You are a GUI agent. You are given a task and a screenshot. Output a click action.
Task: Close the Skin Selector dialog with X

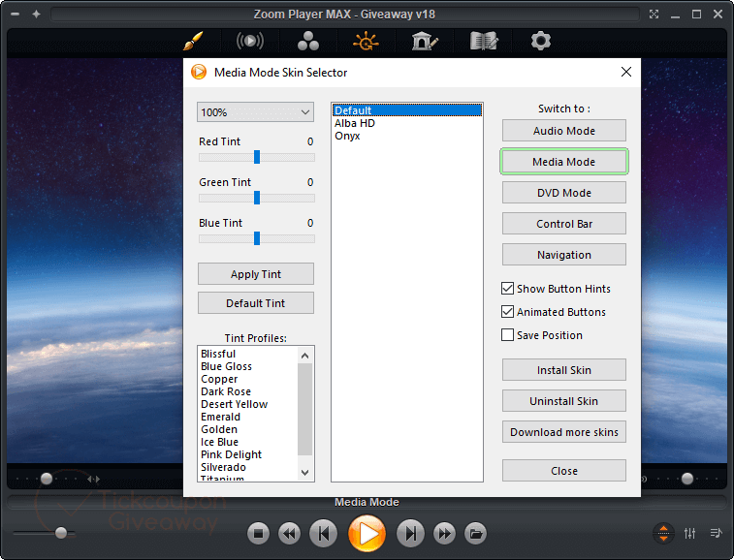coord(625,72)
